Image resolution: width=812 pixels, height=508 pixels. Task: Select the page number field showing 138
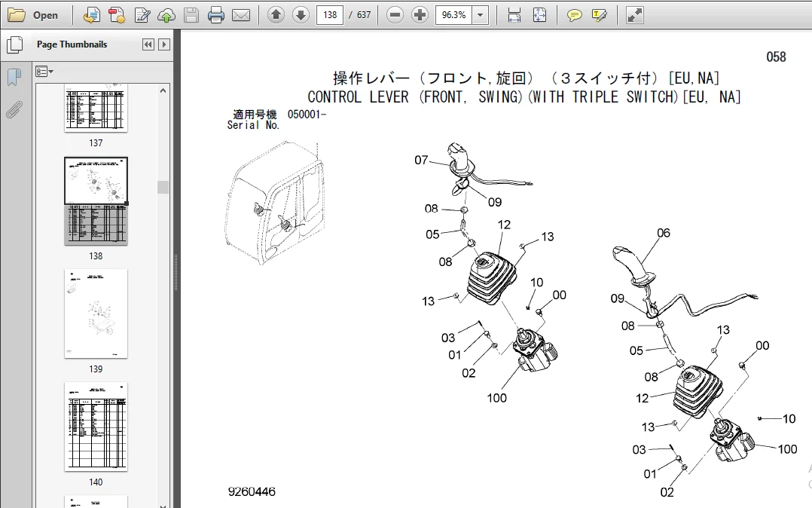330,15
